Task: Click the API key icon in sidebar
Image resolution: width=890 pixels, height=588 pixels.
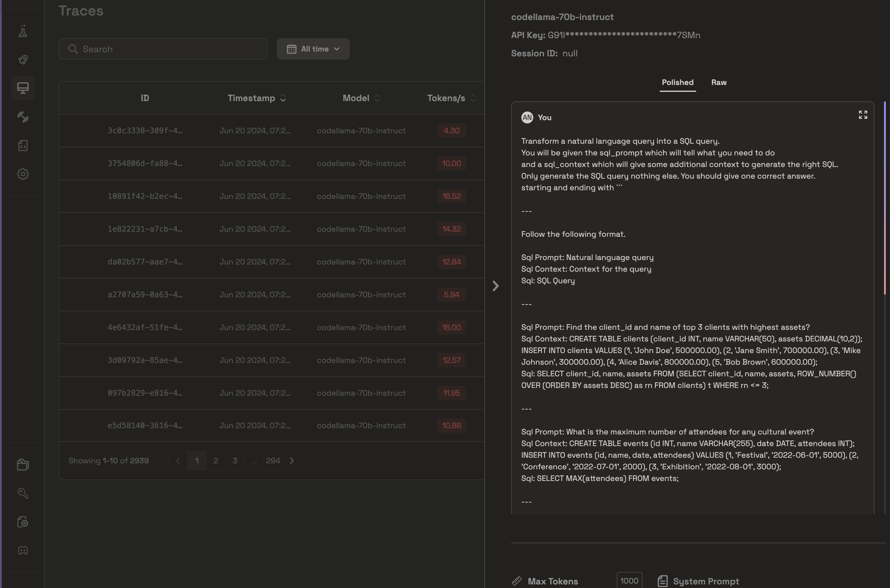Action: 23,493
